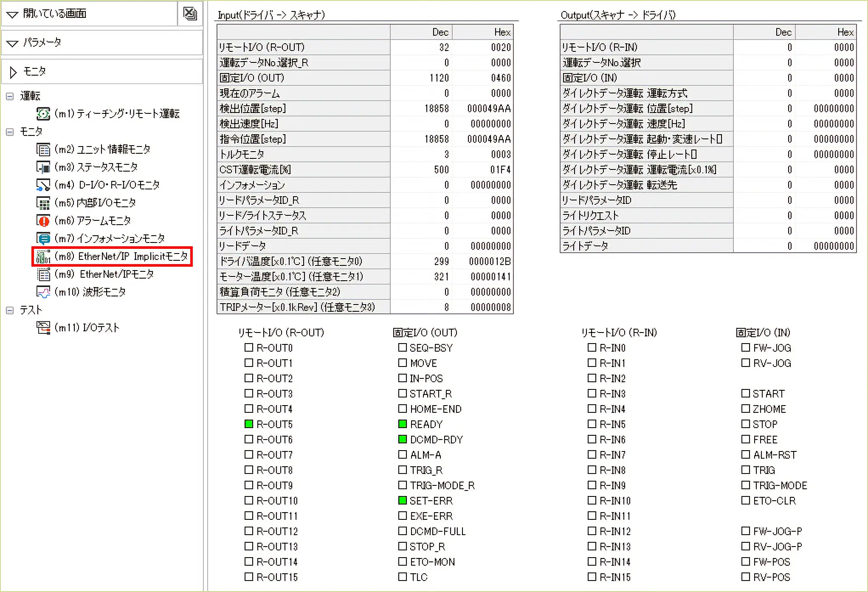This screenshot has width=868, height=592.
Task: Toggle the R-OUT15 checkbox
Action: [249, 577]
